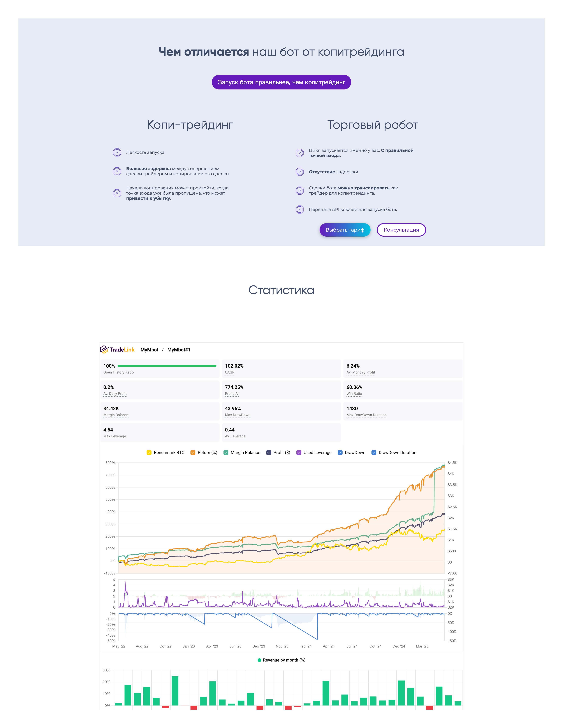Click the Консультация button
The height and width of the screenshot is (728, 563).
pyautogui.click(x=401, y=230)
